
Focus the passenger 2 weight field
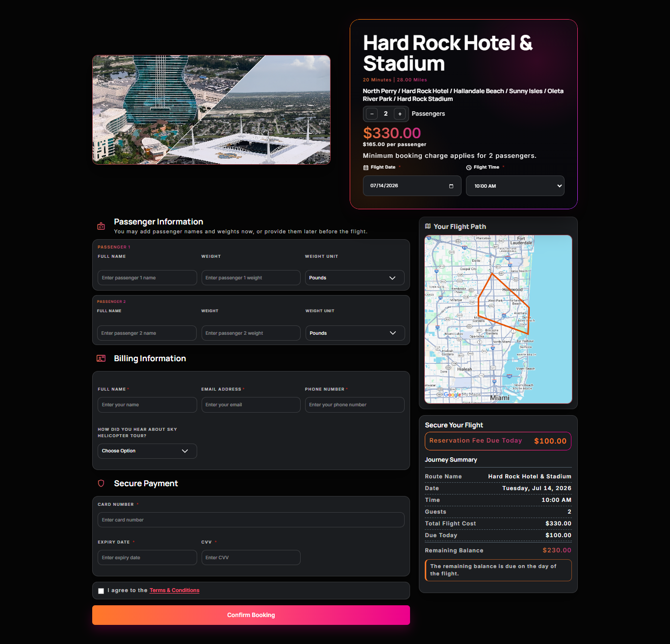(x=251, y=333)
